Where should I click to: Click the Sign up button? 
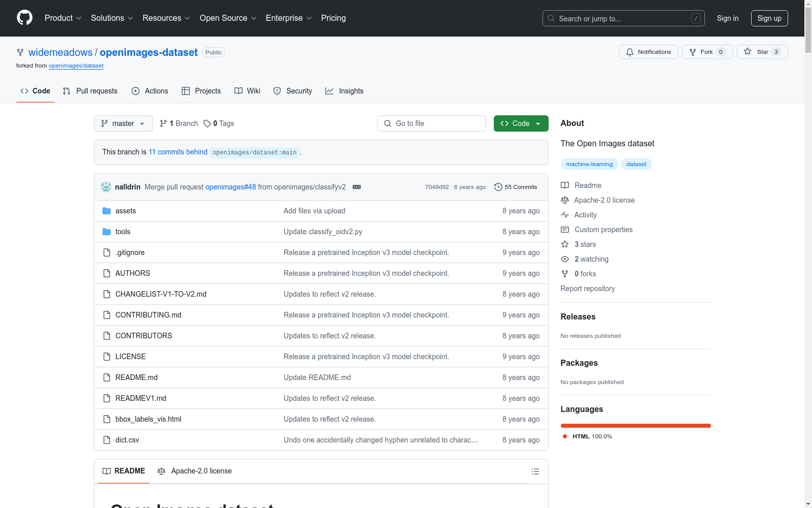(769, 18)
